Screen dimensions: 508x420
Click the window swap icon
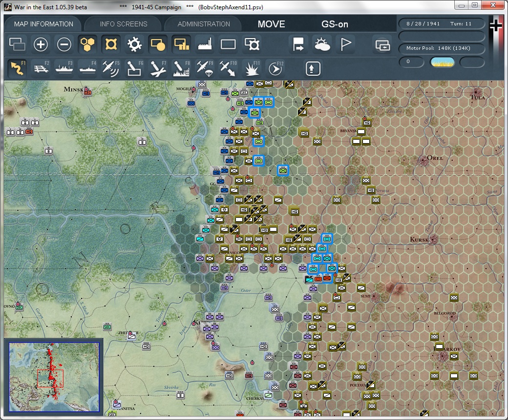tap(382, 45)
